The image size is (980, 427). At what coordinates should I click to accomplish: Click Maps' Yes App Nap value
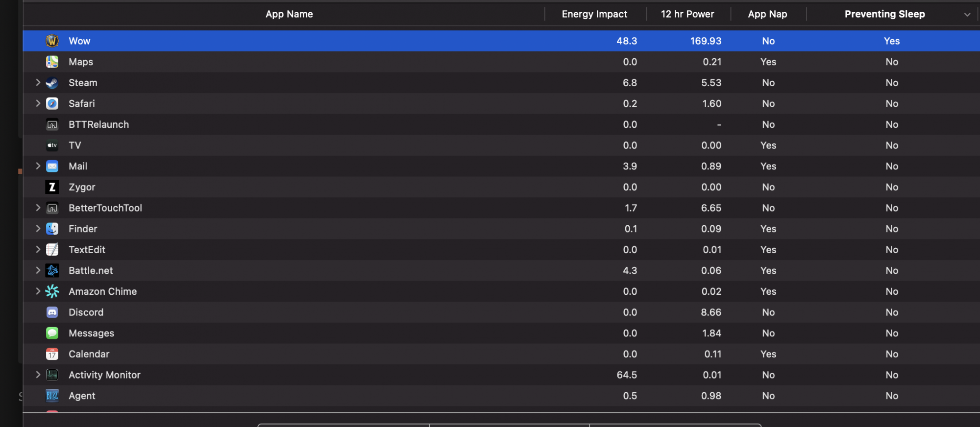768,62
